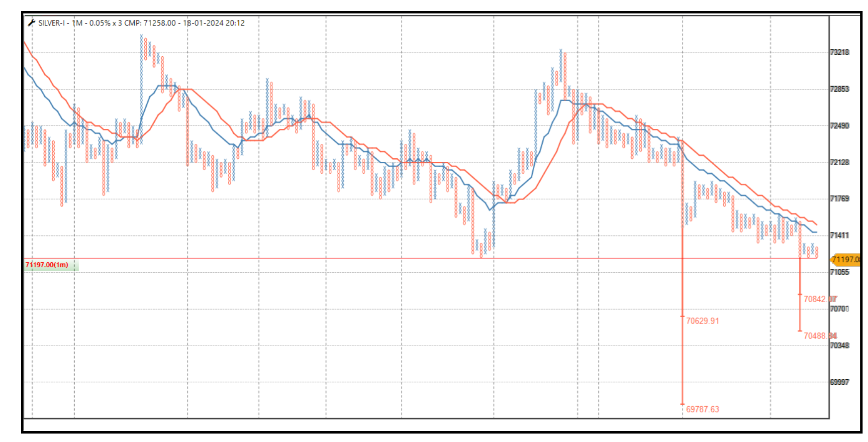Click the 72128 price axis label
The height and width of the screenshot is (442, 868).
click(x=839, y=162)
